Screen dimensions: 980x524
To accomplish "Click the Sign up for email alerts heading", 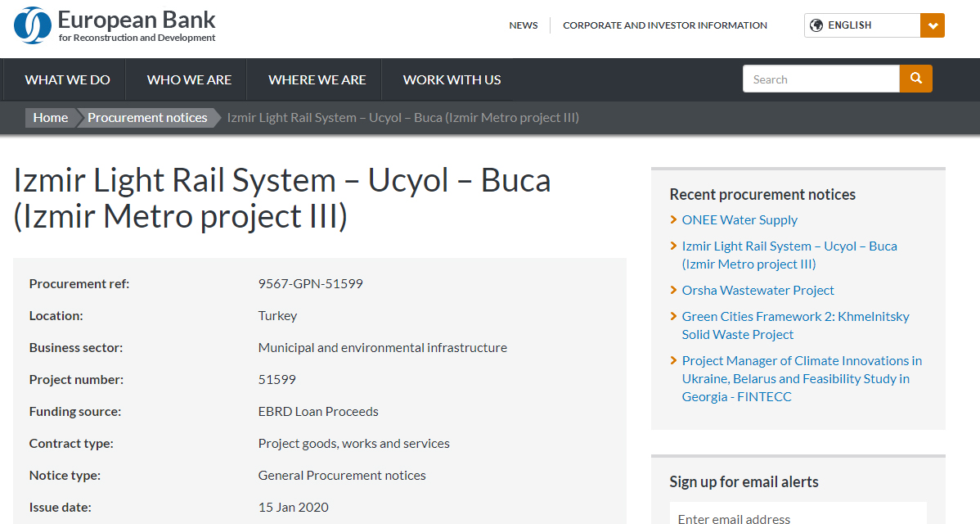I will tap(744, 481).
